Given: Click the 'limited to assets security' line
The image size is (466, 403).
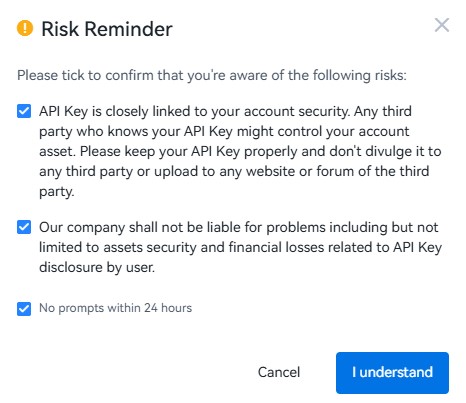Looking at the screenshot, I should 240,247.
